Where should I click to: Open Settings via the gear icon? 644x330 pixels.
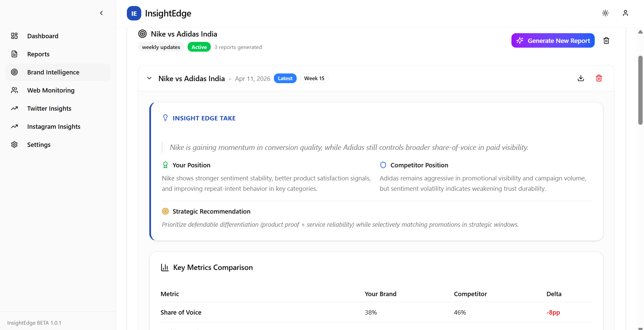tap(14, 145)
